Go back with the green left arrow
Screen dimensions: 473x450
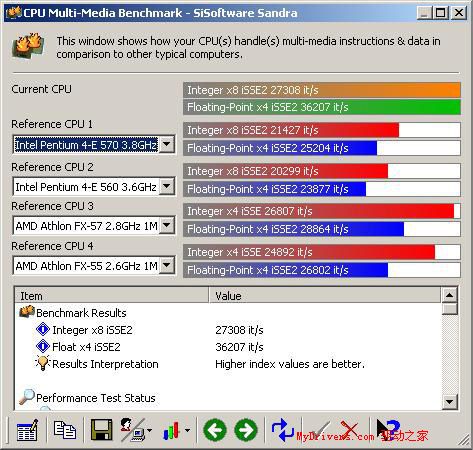coord(215,430)
